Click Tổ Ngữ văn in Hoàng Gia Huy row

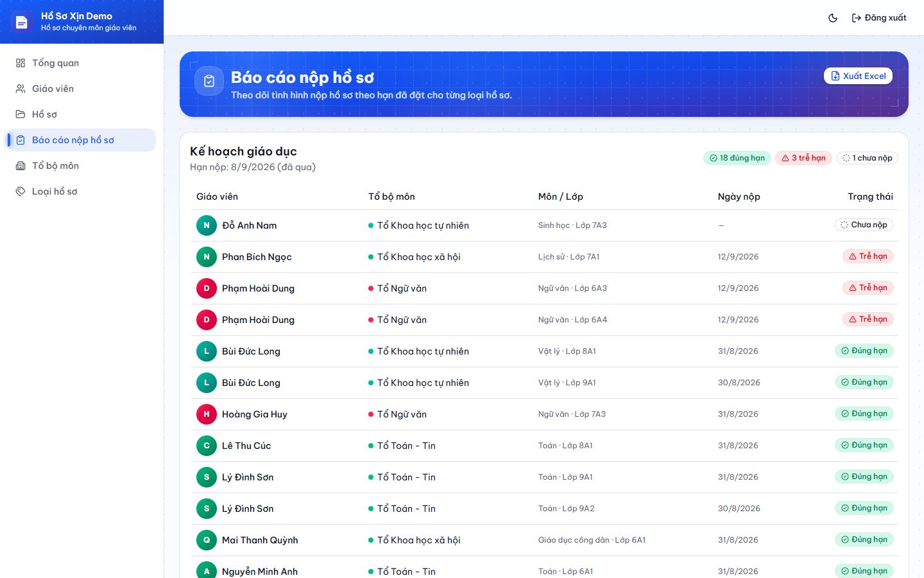[x=402, y=414]
